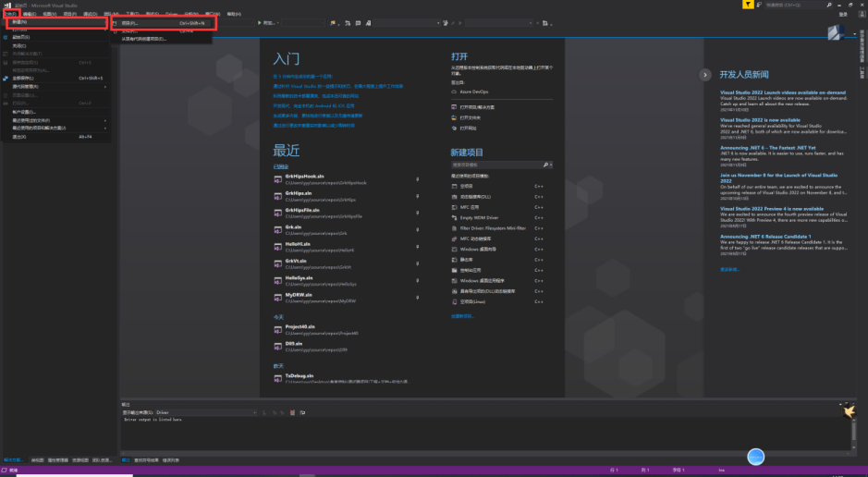Unpin MyDRW.sln from the recent list

click(418, 298)
